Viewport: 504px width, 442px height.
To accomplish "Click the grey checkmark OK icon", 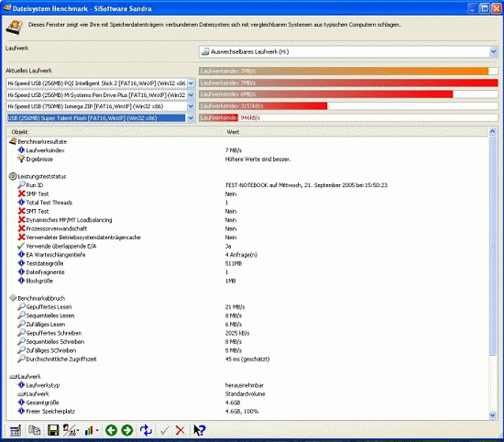I will pyautogui.click(x=165, y=430).
